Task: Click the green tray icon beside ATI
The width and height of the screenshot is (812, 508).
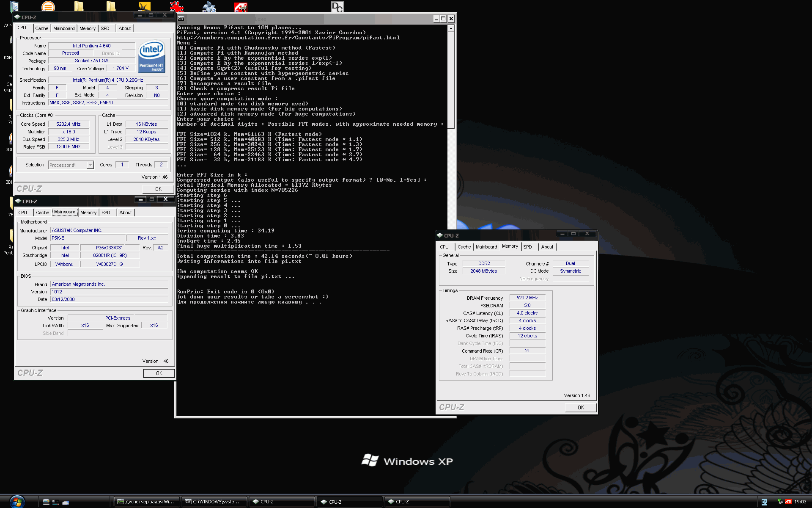Action: (x=780, y=502)
